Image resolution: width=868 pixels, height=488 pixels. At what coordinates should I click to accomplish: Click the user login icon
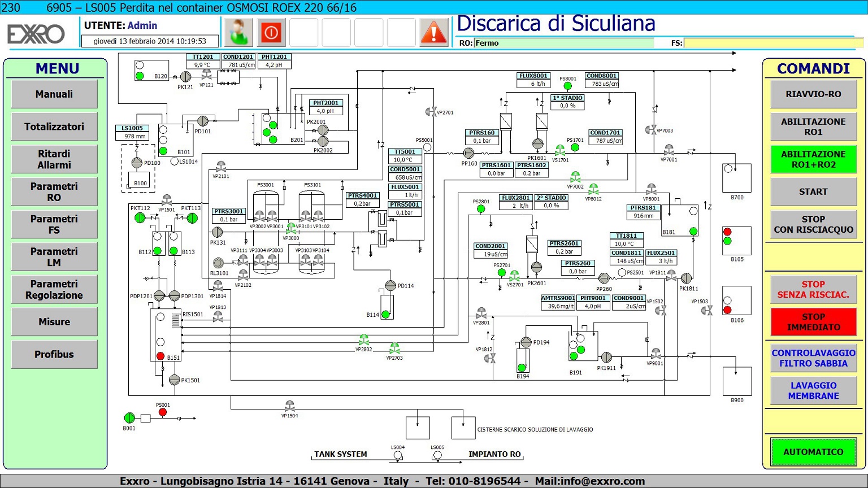[x=238, y=33]
